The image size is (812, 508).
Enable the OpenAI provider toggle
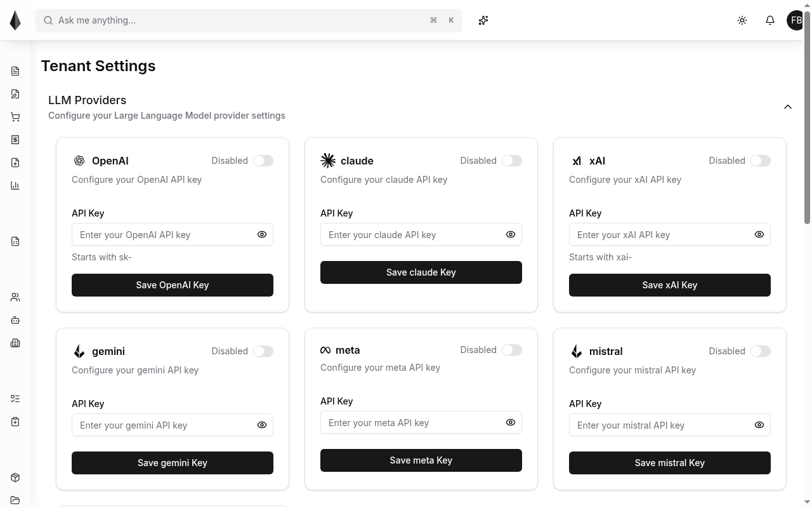263,161
